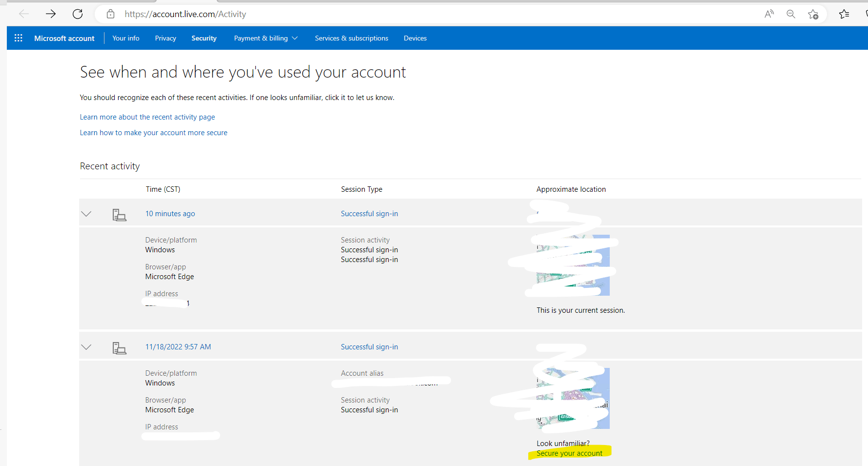Collapse the 11/18/2022 9:57 AM activity row
Viewport: 868px width, 466px height.
[x=86, y=347]
